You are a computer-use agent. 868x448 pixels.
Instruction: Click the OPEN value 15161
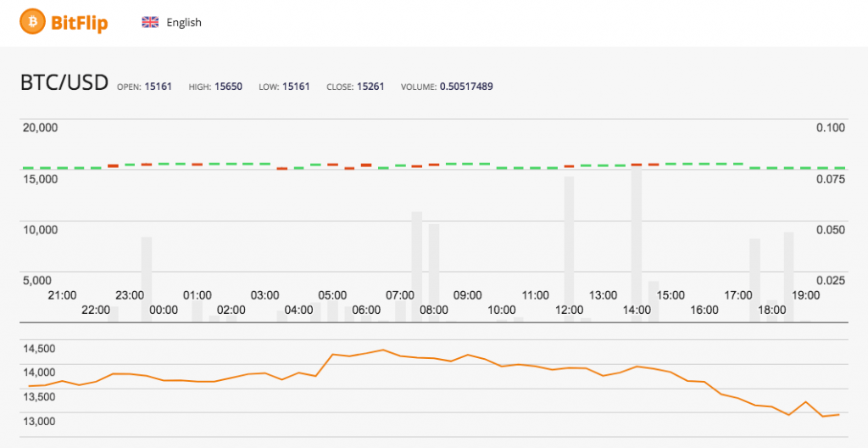tap(158, 87)
